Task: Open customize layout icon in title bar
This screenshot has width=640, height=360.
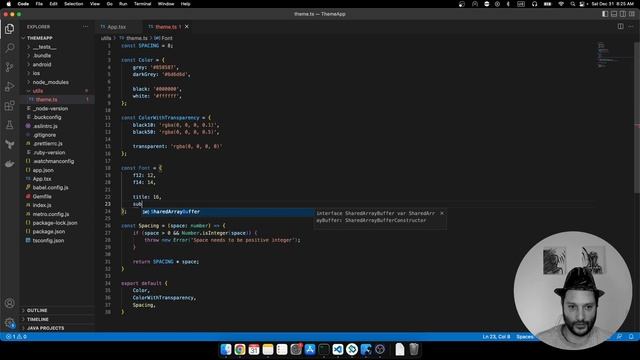Action: click(x=632, y=14)
